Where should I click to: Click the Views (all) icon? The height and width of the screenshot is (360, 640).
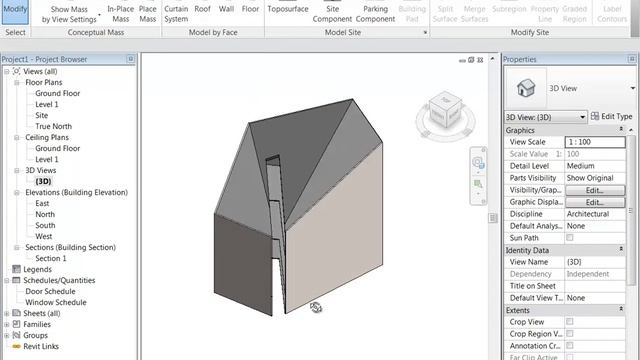pyautogui.click(x=16, y=71)
